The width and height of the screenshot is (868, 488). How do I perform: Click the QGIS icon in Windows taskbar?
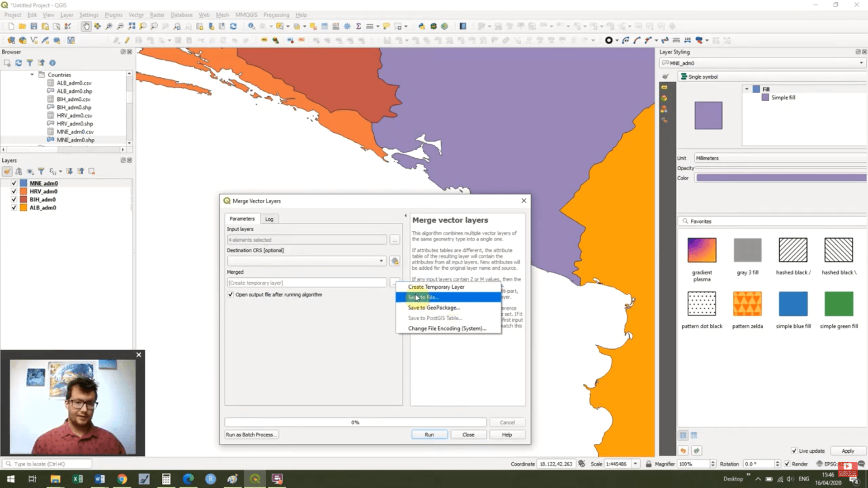click(x=255, y=479)
